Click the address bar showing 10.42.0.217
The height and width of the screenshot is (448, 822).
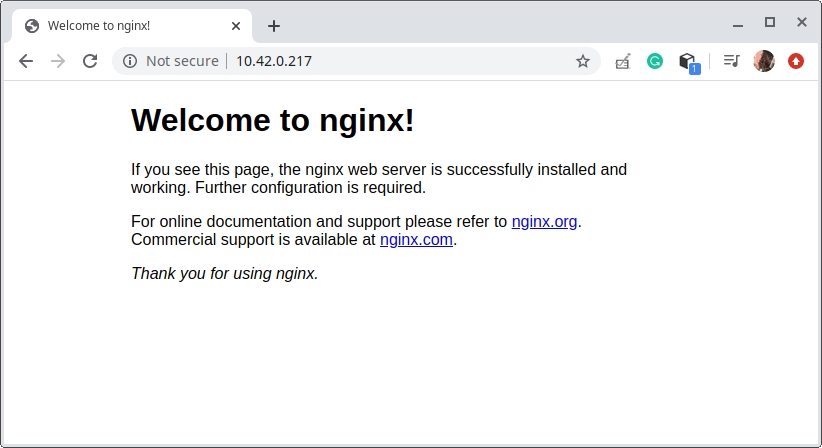356,61
